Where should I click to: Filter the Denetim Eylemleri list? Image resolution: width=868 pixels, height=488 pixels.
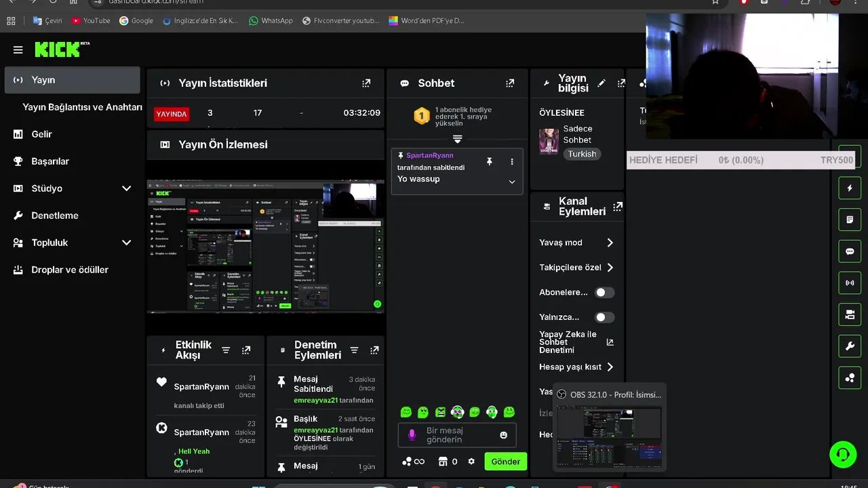click(x=354, y=350)
